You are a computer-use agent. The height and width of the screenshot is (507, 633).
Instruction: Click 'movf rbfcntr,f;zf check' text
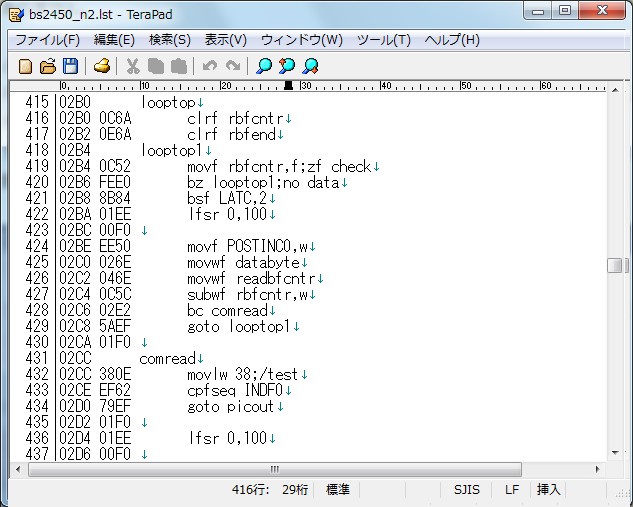coord(279,166)
